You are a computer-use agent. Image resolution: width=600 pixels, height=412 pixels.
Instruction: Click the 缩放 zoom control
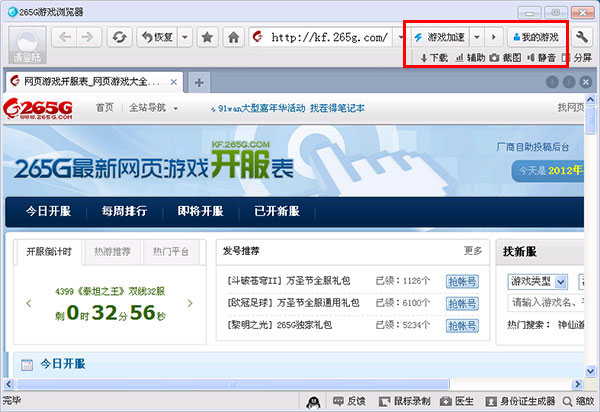tap(578, 401)
